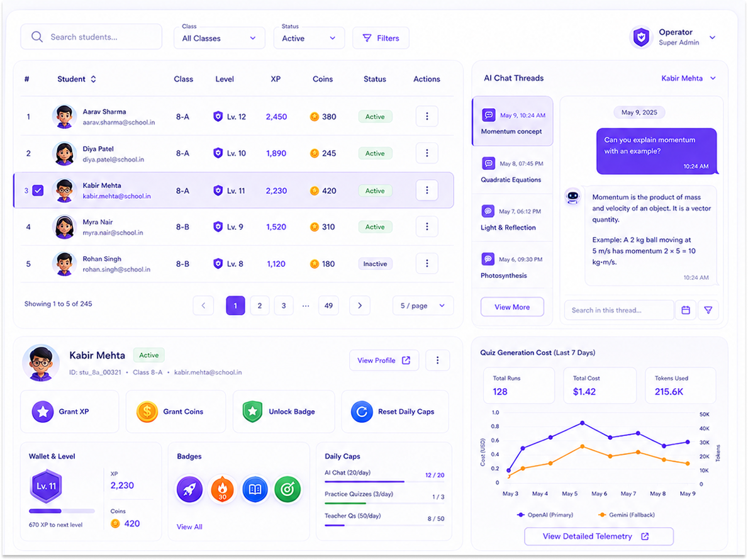This screenshot has height=560, width=748.
Task: Open actions menu for Myra Nair
Action: 427,227
